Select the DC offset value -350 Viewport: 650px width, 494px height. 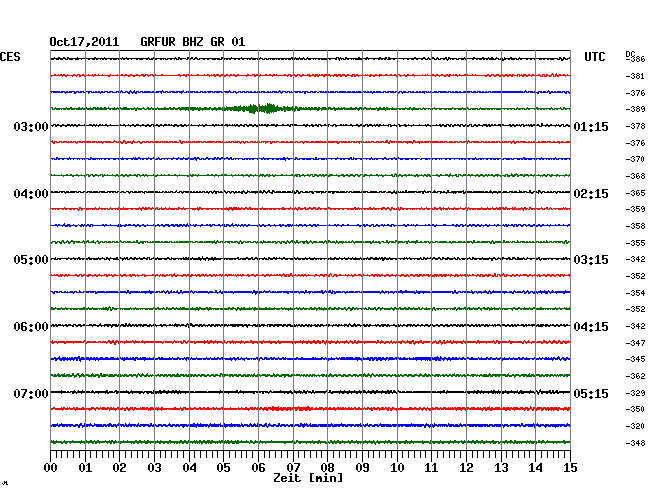pos(635,409)
